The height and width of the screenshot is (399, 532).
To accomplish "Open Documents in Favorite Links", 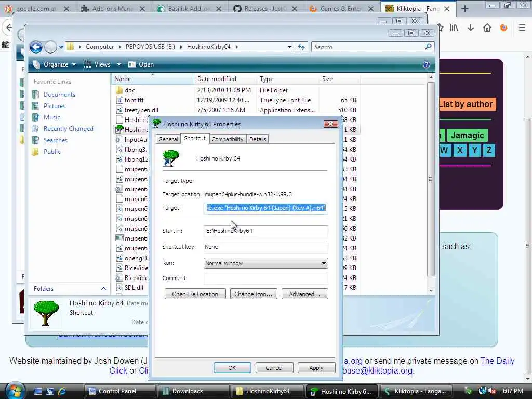I will pos(59,95).
